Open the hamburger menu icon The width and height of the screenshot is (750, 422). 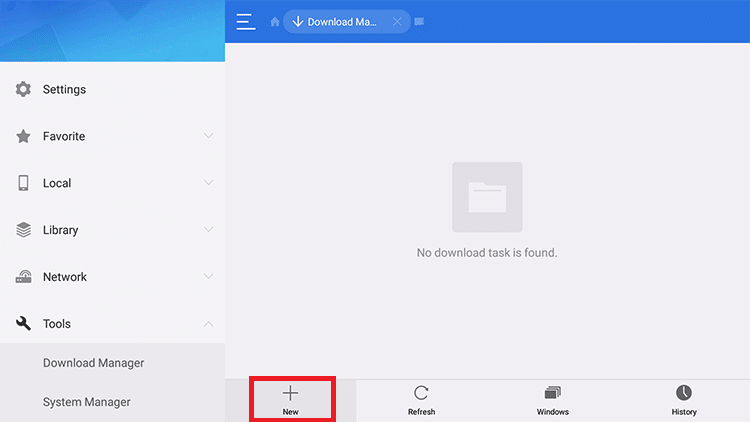246,22
